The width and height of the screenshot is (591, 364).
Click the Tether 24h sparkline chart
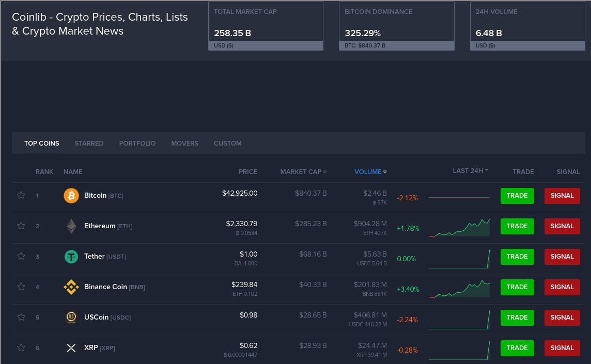coord(459,259)
